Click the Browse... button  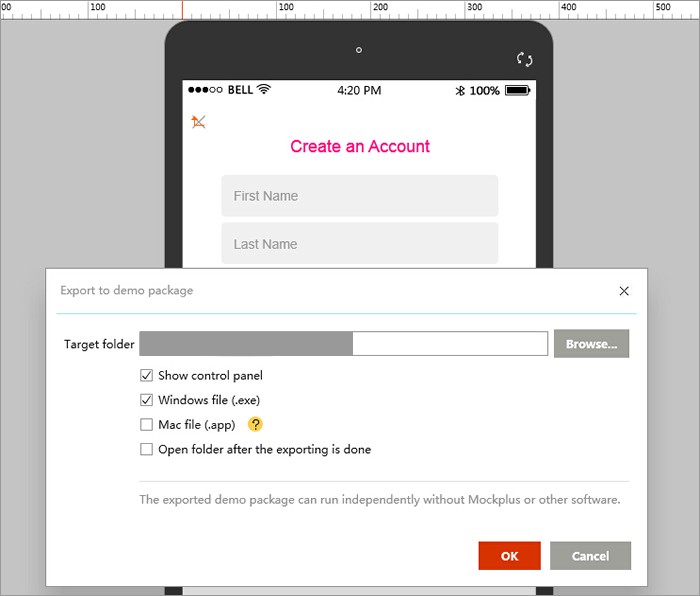click(592, 344)
